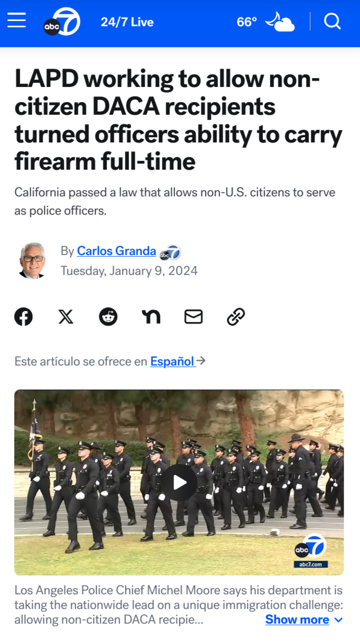Viewport: 360px width, 644px height.
Task: Open Carlos Granda author link
Action: tap(117, 251)
